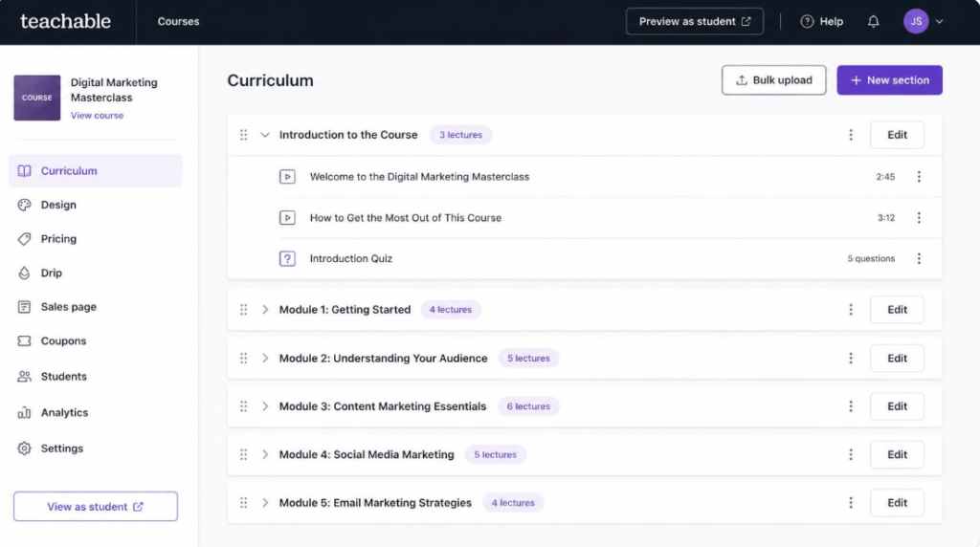The width and height of the screenshot is (980, 547).
Task: Open How to Get the Most Out of This Course
Action: (x=406, y=218)
